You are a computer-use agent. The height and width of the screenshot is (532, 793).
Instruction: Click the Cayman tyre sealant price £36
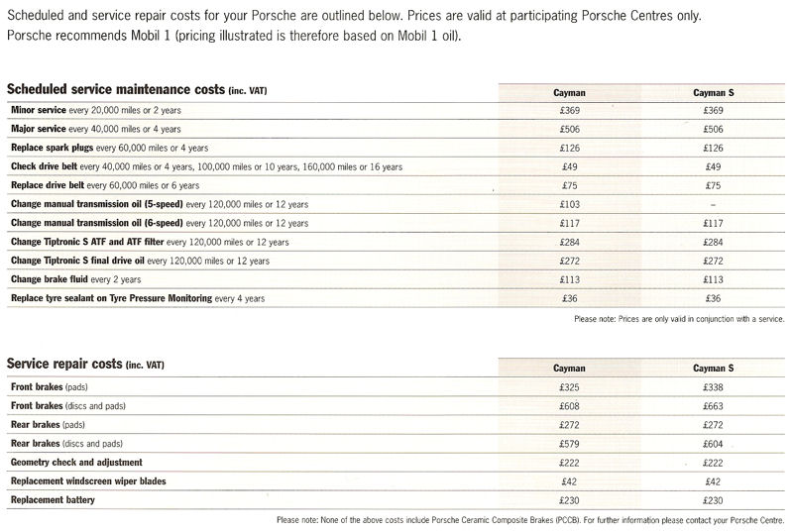click(x=569, y=298)
